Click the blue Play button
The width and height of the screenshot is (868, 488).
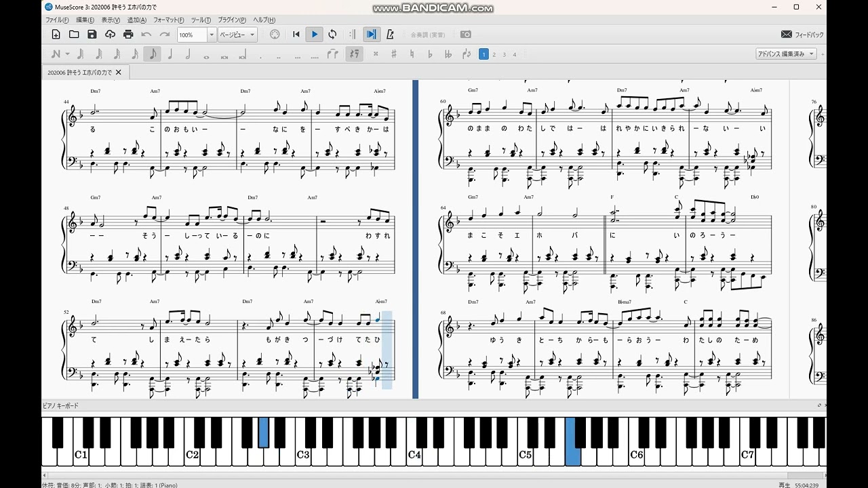[x=314, y=35]
